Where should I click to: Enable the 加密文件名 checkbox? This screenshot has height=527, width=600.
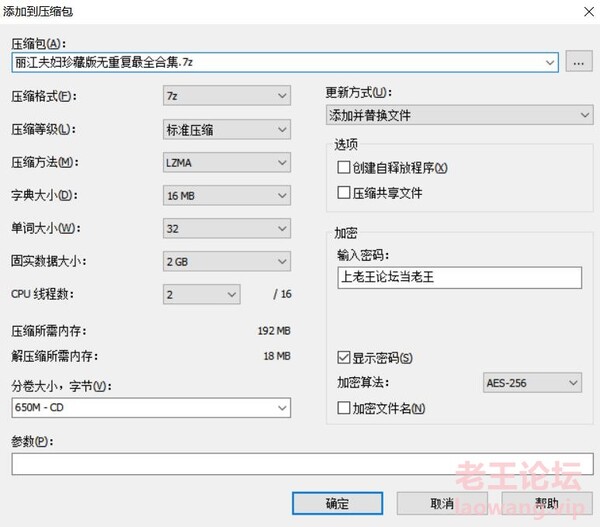click(x=344, y=408)
